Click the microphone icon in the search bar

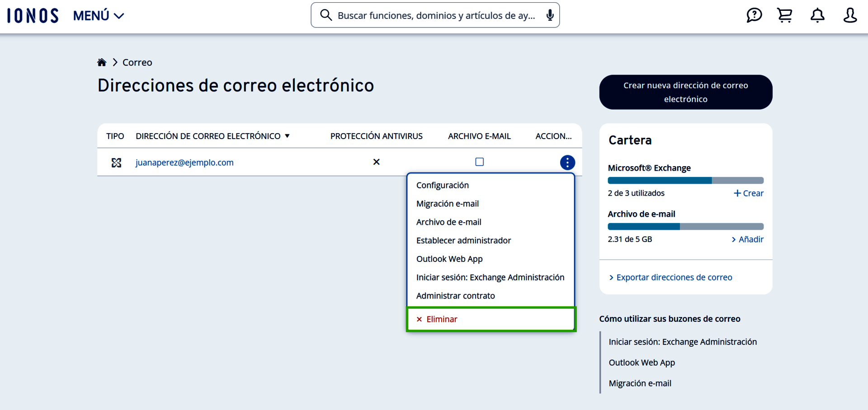pyautogui.click(x=550, y=15)
